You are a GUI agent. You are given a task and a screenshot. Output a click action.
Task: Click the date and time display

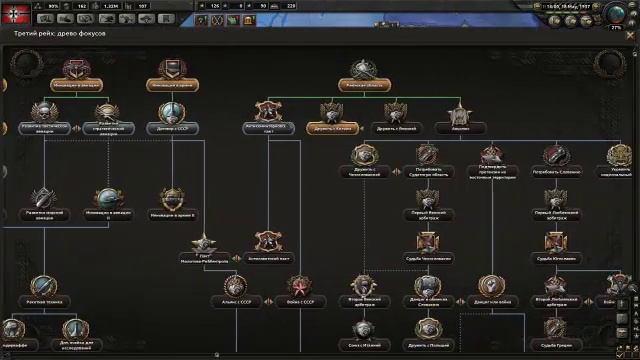coord(568,6)
